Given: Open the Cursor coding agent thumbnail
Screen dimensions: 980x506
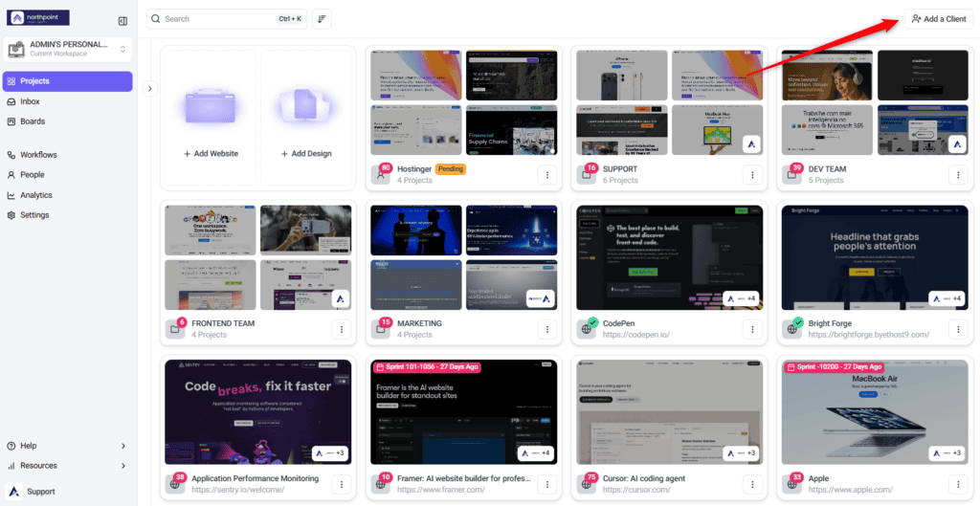Looking at the screenshot, I should [x=669, y=411].
